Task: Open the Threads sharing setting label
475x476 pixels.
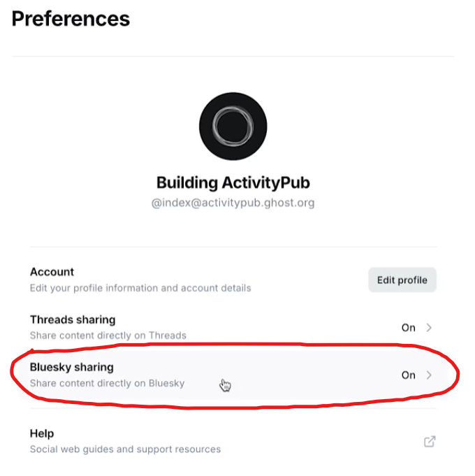Action: [73, 319]
